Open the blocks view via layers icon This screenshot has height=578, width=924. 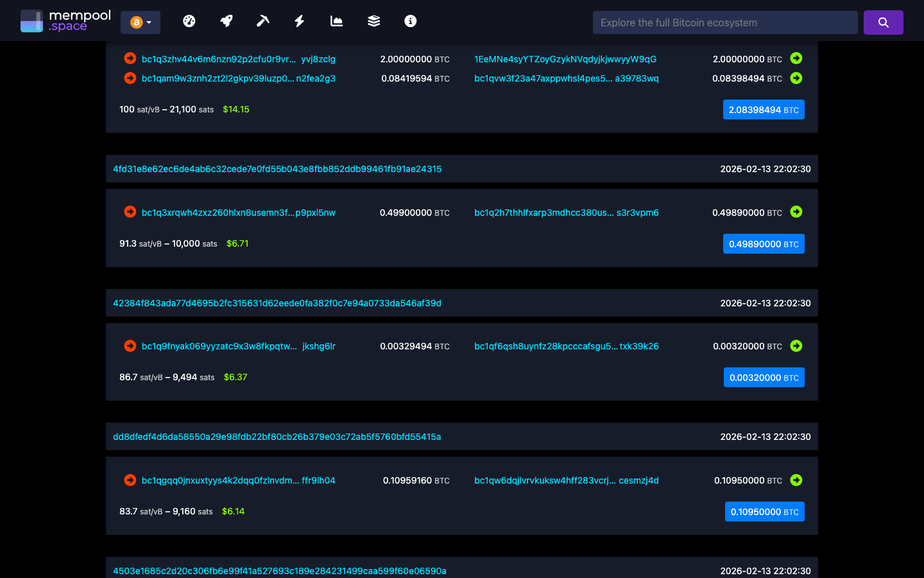[373, 21]
